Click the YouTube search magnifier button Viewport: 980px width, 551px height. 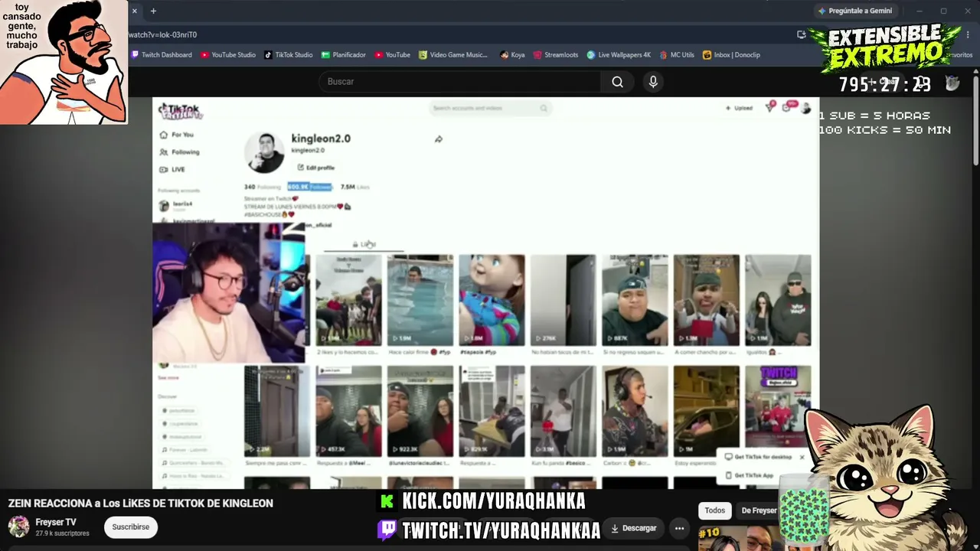[617, 82]
